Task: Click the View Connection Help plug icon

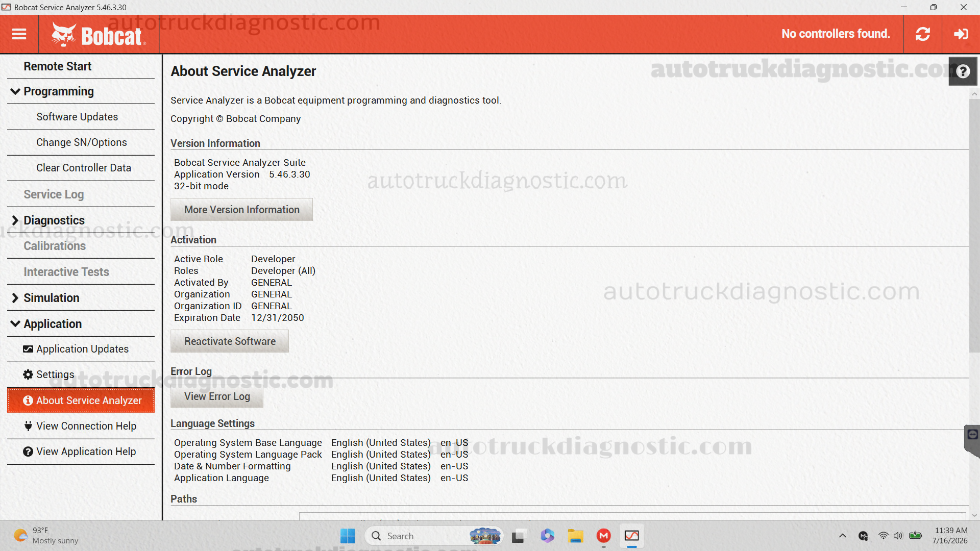Action: [28, 426]
